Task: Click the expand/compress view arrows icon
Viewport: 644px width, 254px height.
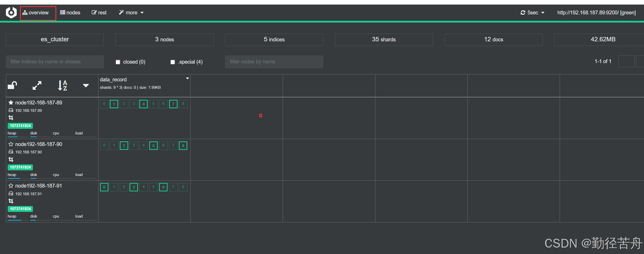Action: point(37,85)
